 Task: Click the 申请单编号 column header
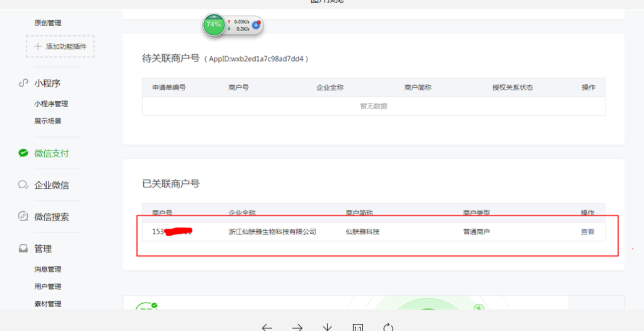[x=169, y=87]
